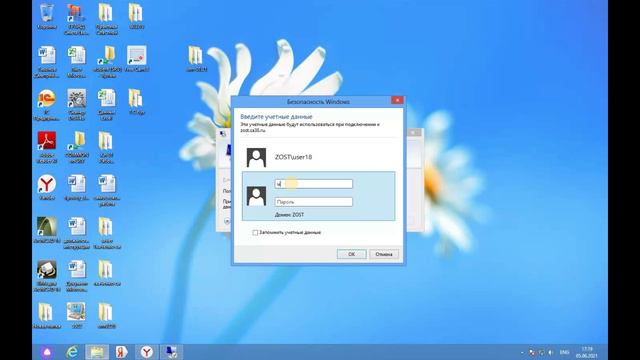Open the printer-like shortcut below AutoCAD
Image resolution: width=640 pixels, height=360 pixels.
47,276
